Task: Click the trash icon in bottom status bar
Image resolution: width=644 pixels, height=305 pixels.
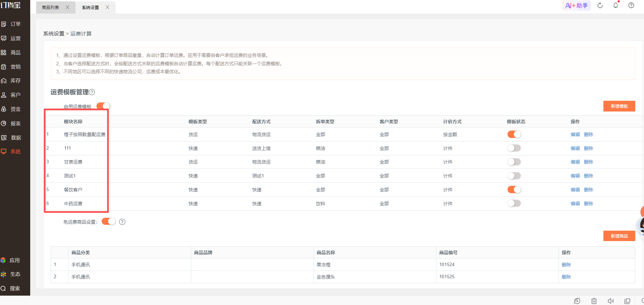Action: click(594, 301)
